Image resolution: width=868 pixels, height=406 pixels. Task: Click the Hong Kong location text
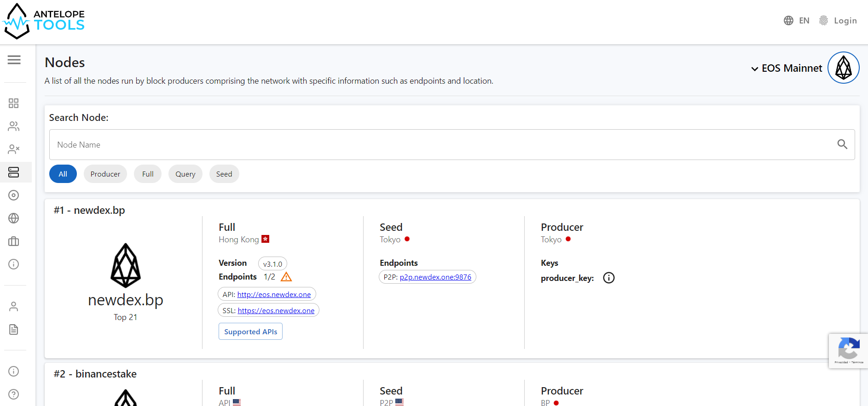(239, 240)
